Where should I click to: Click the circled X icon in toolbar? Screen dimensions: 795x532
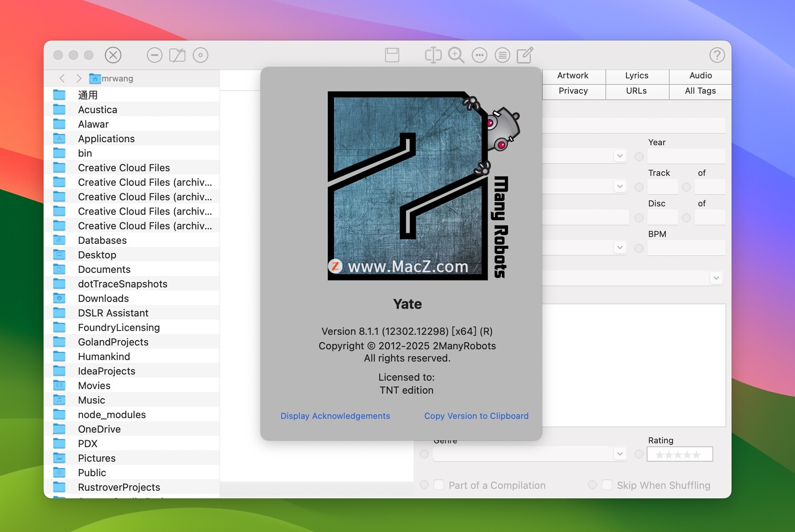coord(113,55)
